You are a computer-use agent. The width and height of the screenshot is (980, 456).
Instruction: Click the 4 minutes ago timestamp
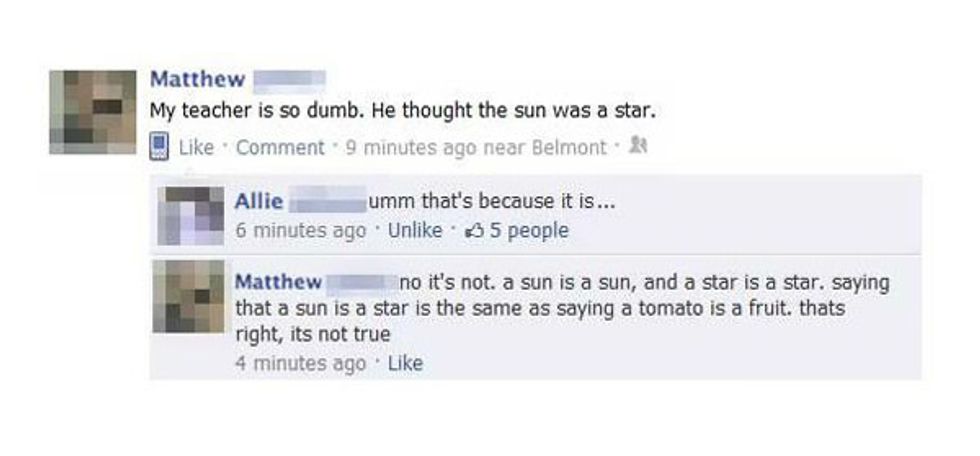pyautogui.click(x=300, y=363)
